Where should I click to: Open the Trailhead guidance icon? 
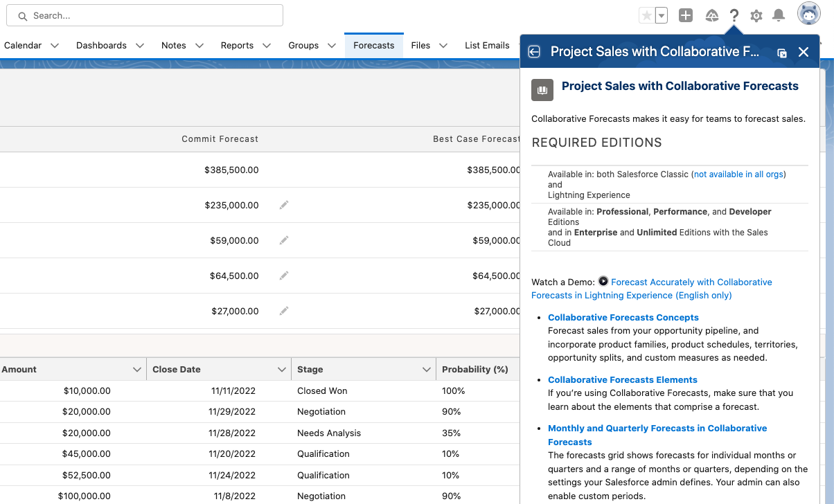pos(711,16)
